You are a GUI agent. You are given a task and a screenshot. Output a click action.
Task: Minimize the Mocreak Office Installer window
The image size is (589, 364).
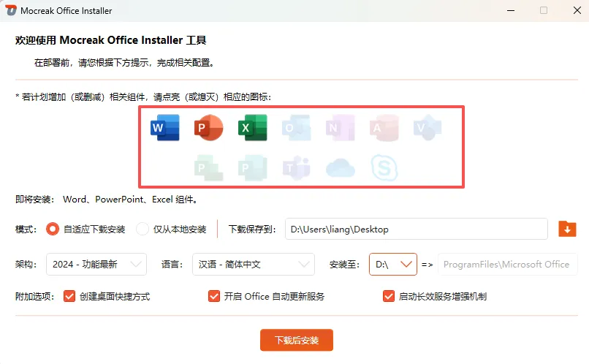point(511,10)
